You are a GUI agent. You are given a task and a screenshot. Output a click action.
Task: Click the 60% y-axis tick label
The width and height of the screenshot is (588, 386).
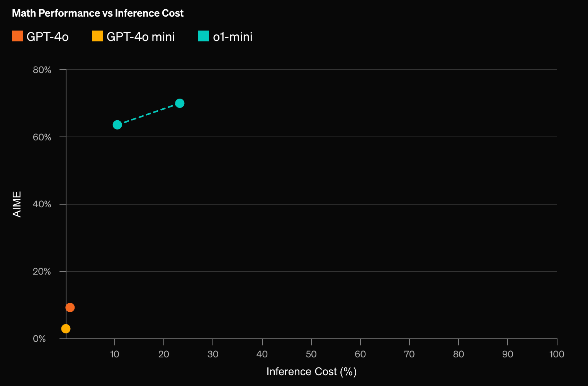tap(42, 137)
